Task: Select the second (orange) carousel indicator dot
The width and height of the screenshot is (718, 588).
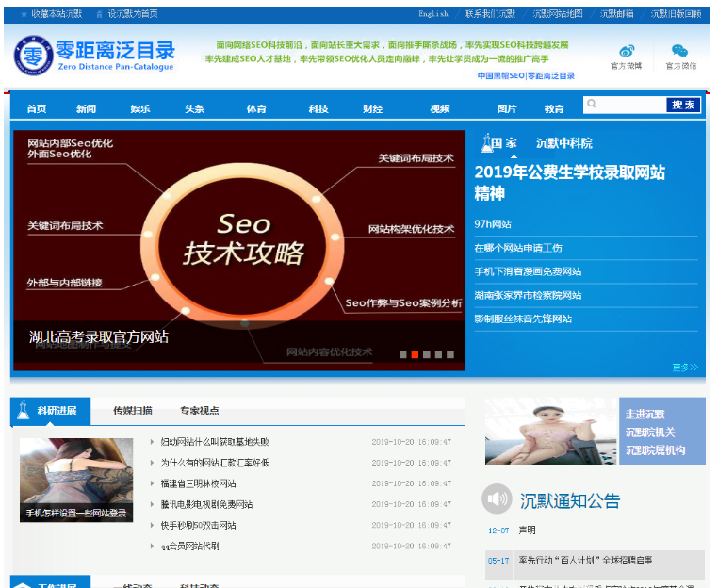Action: tap(415, 355)
